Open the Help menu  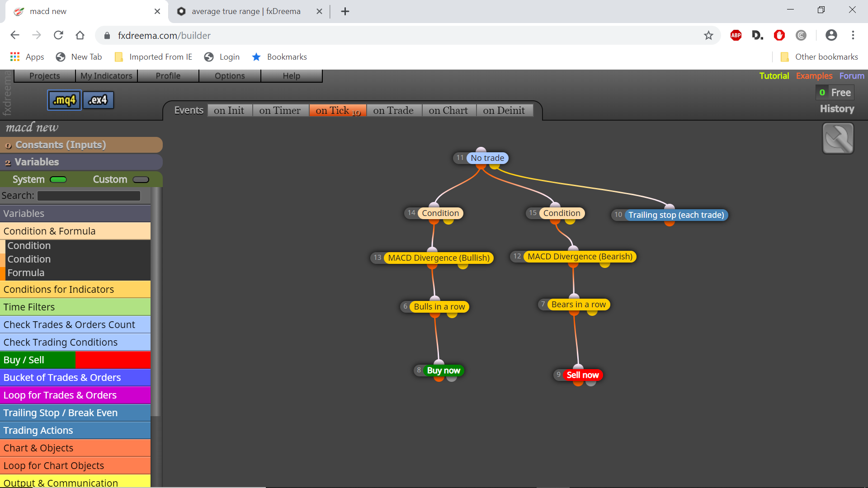(292, 75)
